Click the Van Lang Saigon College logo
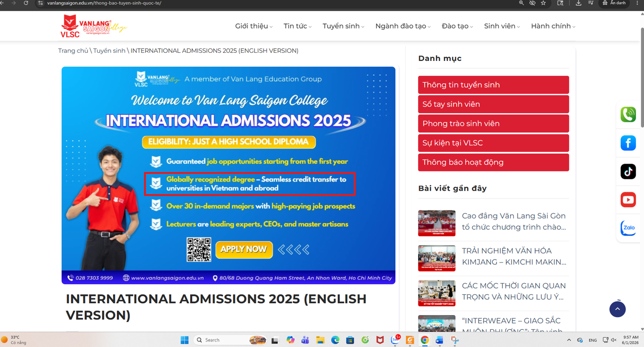 pyautogui.click(x=94, y=26)
